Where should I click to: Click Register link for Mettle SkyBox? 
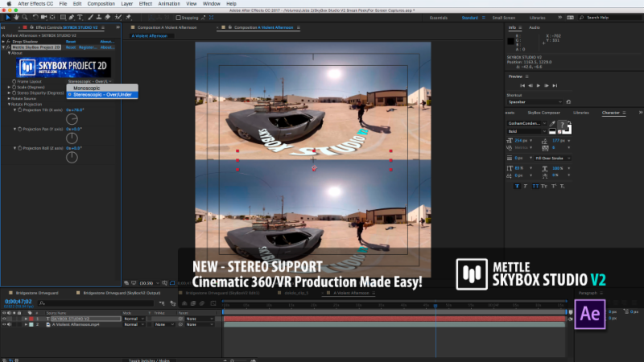coord(87,47)
